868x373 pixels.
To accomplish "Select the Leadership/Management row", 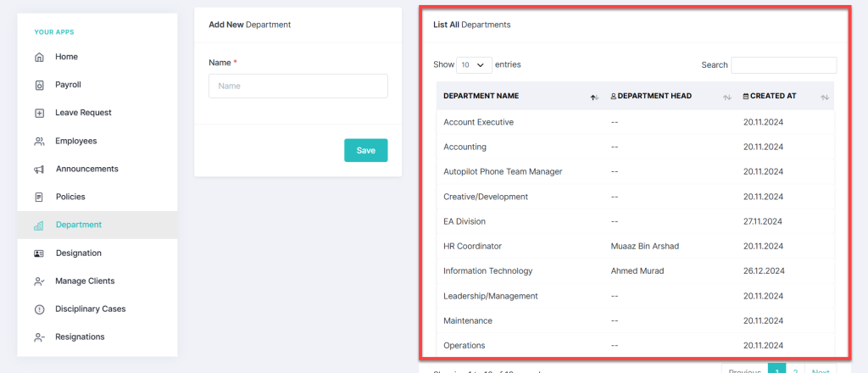I will [635, 296].
